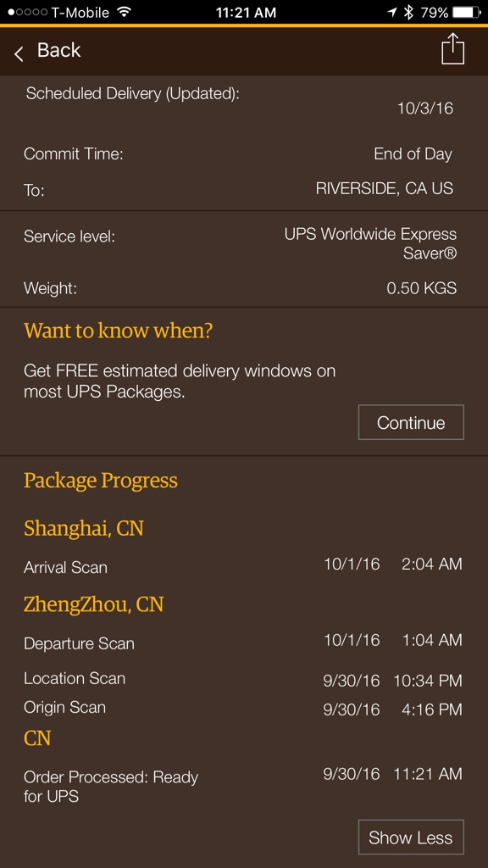The height and width of the screenshot is (868, 488).
Task: Select the Want to know when? heading
Action: click(x=119, y=331)
